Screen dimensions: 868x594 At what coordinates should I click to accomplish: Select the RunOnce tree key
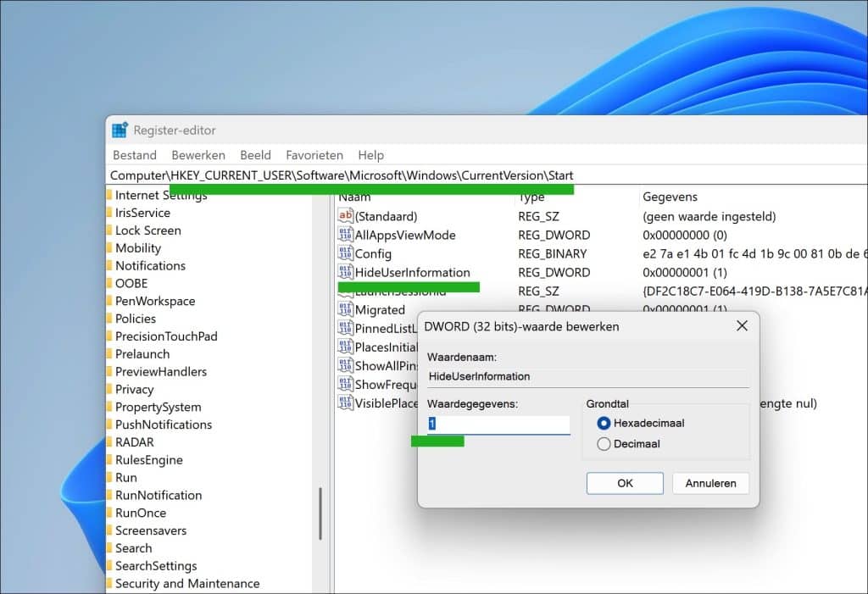click(141, 513)
